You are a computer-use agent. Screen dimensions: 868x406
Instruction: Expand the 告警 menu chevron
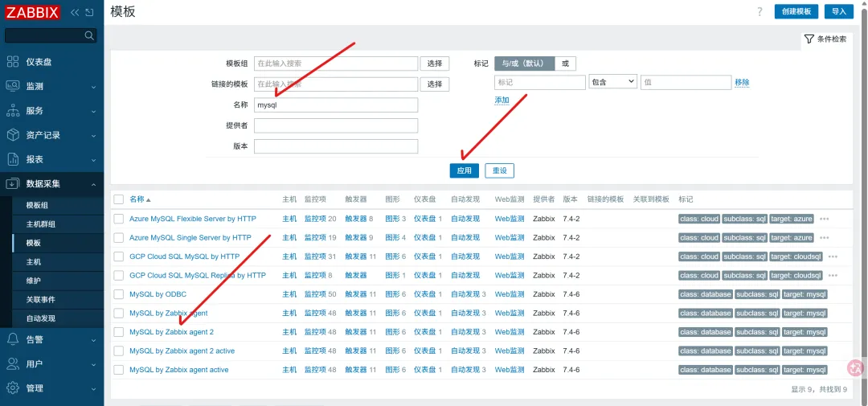coord(93,340)
